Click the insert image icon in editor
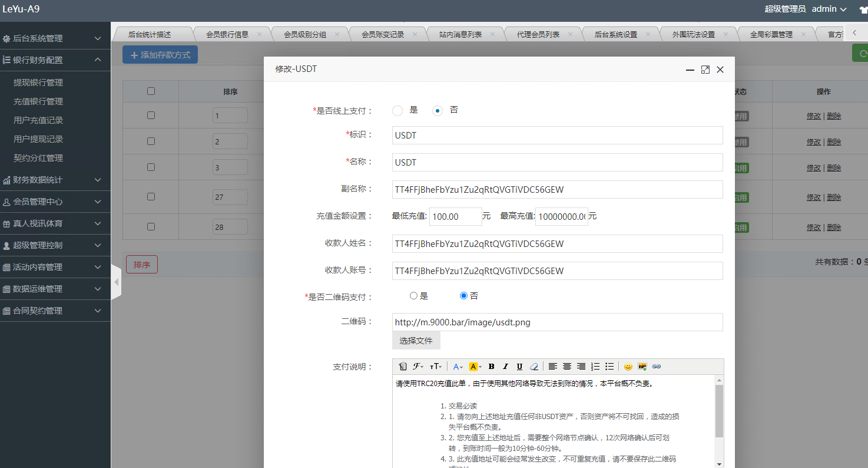868x468 pixels. [642, 367]
